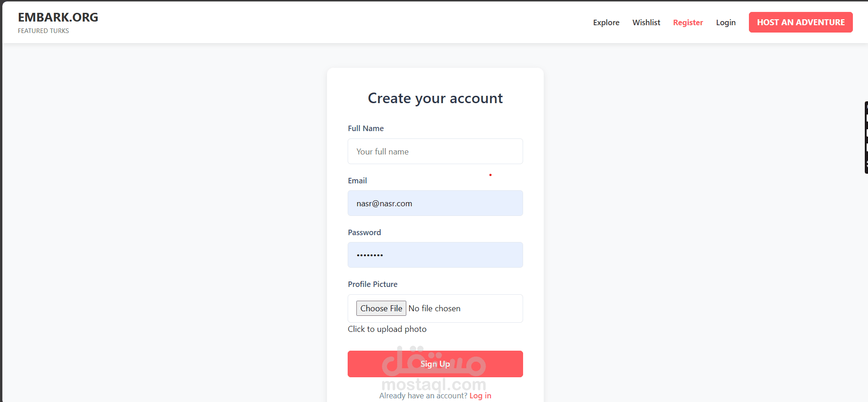The image size is (868, 402).
Task: Click the Email field containing nasr@nasr.com
Action: 435,203
